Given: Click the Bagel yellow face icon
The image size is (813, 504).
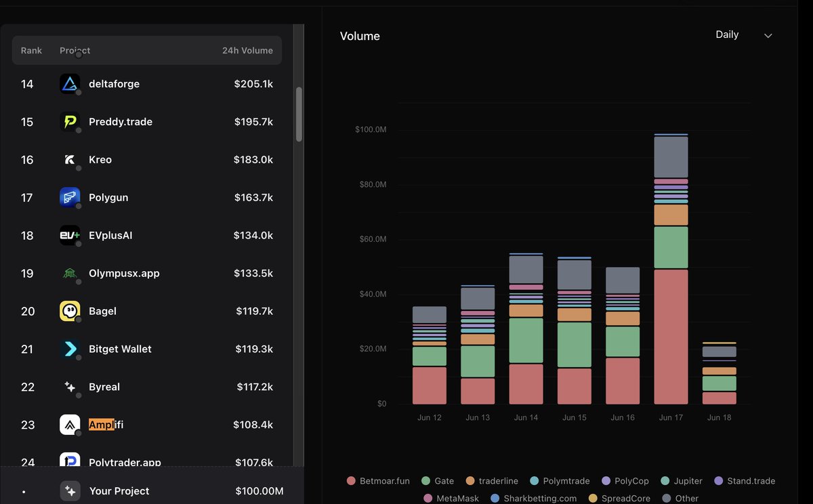Looking at the screenshot, I should 70,312.
